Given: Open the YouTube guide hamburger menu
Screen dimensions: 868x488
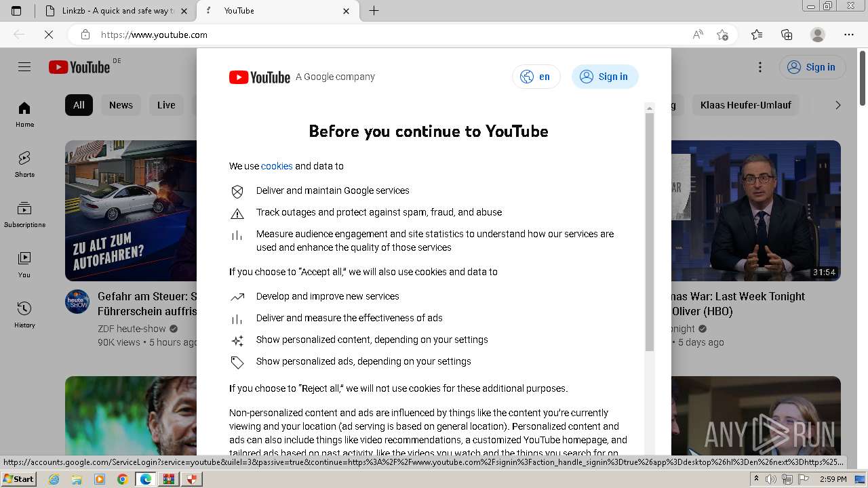Looking at the screenshot, I should click(x=24, y=66).
